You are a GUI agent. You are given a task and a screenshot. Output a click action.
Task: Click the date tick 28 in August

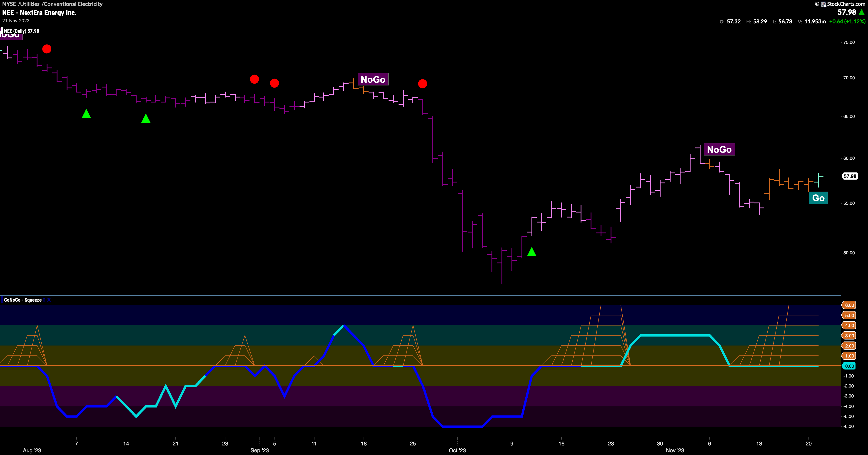225,444
